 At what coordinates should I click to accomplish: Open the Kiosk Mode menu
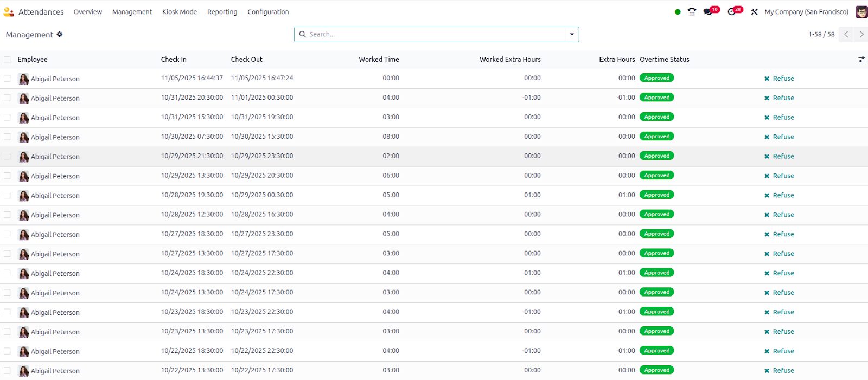tap(180, 12)
